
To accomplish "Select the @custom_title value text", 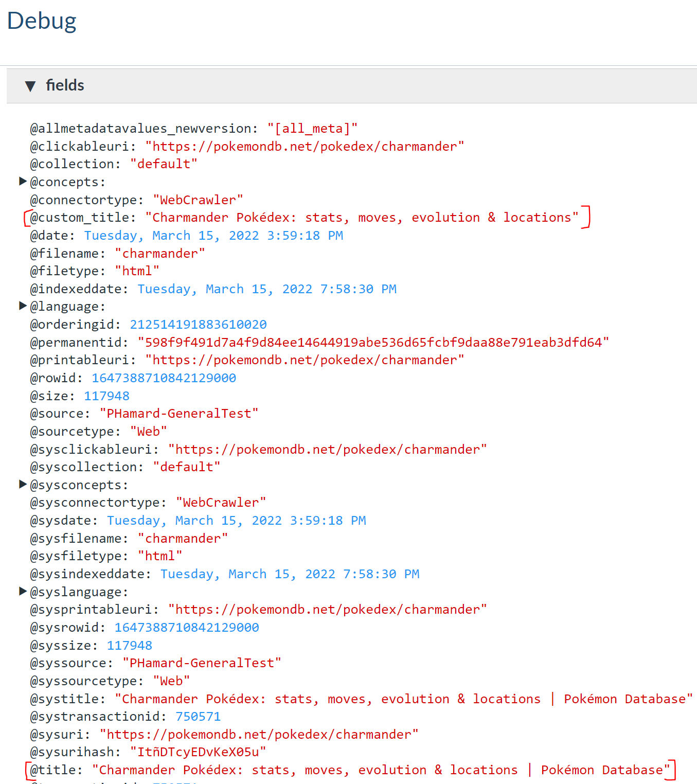I will click(362, 218).
